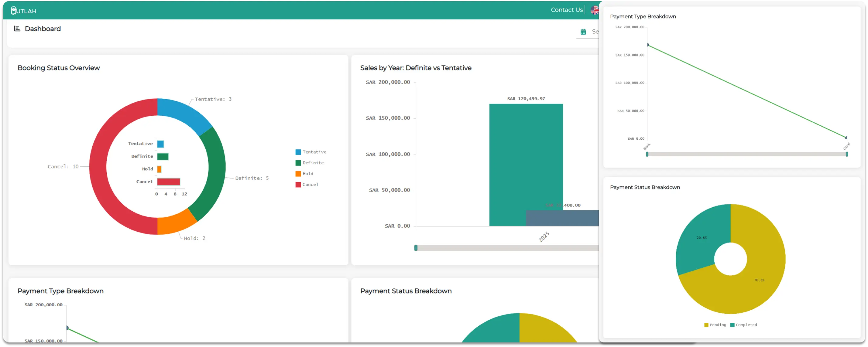Click the "Dashboard" heading text
868x347 pixels.
click(x=43, y=29)
